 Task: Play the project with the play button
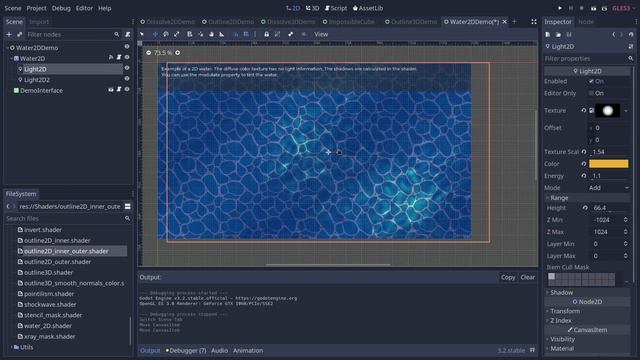pyautogui.click(x=560, y=8)
